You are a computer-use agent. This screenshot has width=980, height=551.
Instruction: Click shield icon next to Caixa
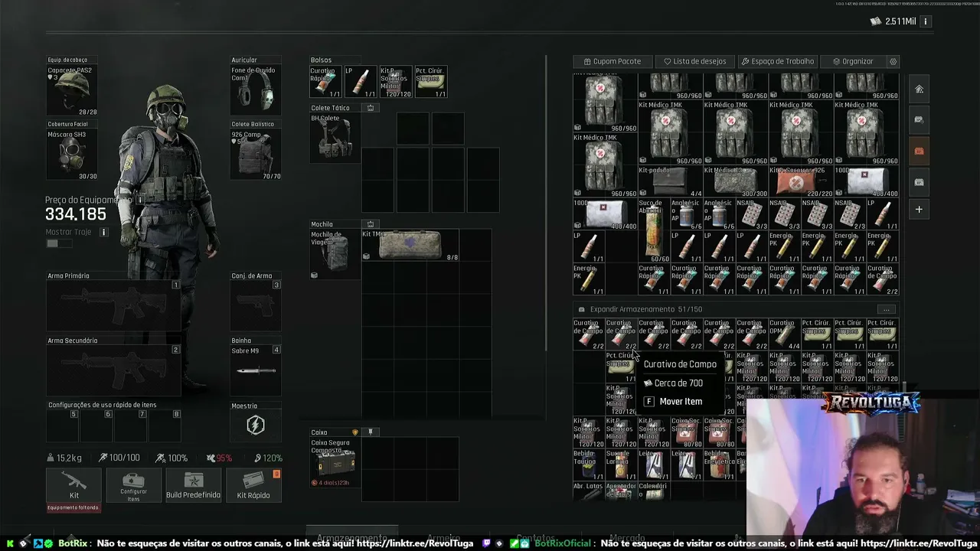355,432
